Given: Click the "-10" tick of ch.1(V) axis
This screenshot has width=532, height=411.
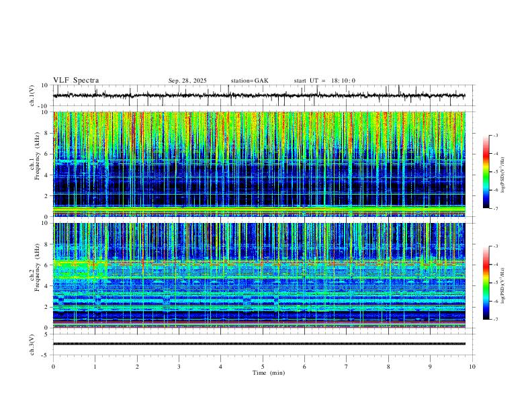Looking at the screenshot, I should click(x=44, y=106).
